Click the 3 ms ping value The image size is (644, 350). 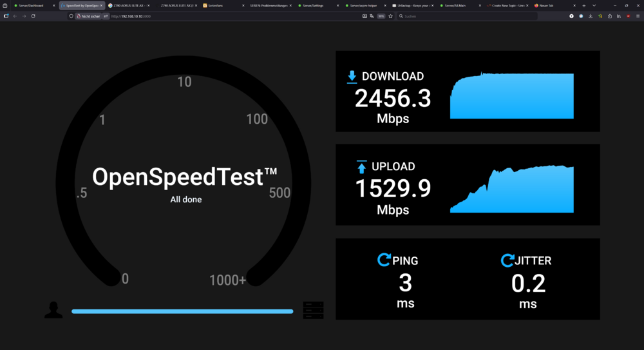(405, 283)
